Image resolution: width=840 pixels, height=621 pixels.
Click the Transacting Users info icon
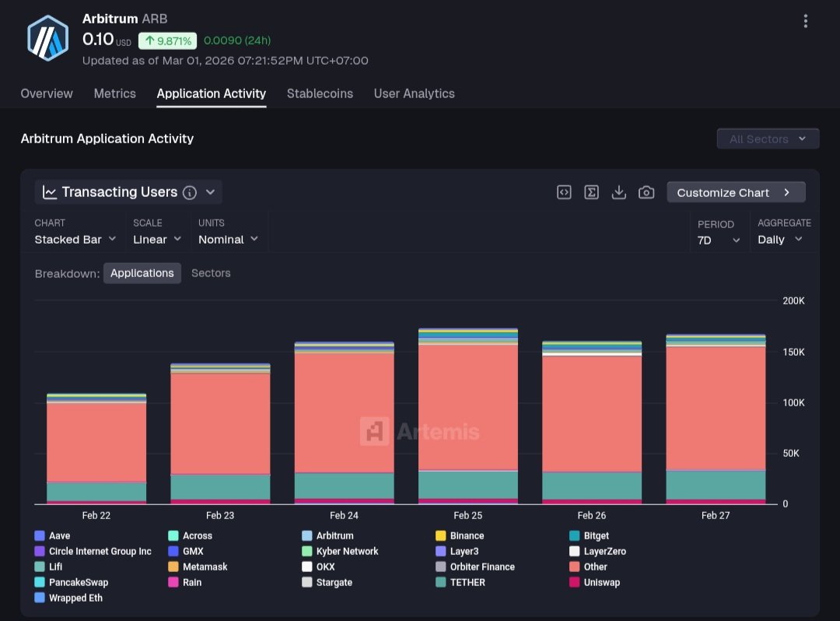[x=190, y=192]
